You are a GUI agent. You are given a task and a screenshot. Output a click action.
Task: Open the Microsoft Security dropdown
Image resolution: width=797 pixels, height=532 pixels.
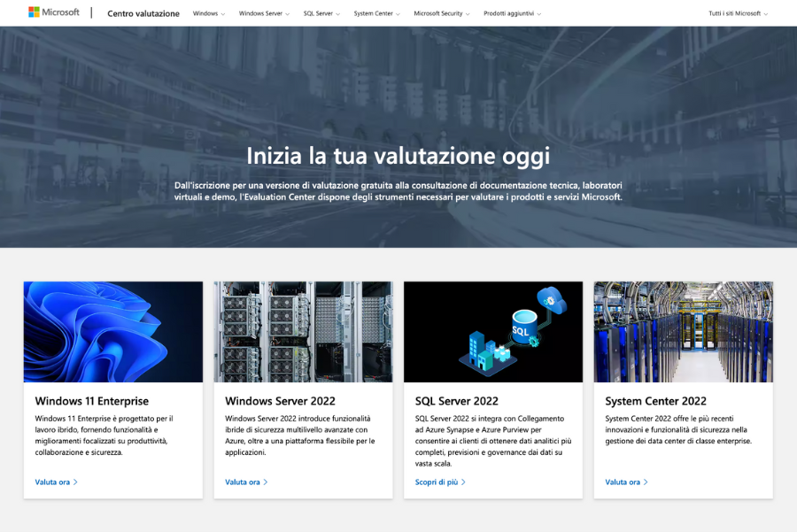[441, 13]
